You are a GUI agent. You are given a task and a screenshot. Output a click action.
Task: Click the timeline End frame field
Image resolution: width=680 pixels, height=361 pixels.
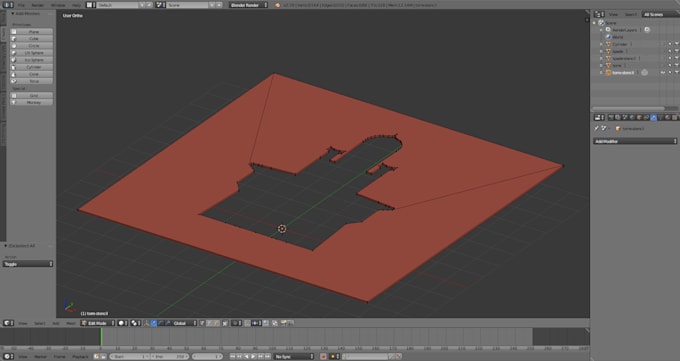(169, 356)
